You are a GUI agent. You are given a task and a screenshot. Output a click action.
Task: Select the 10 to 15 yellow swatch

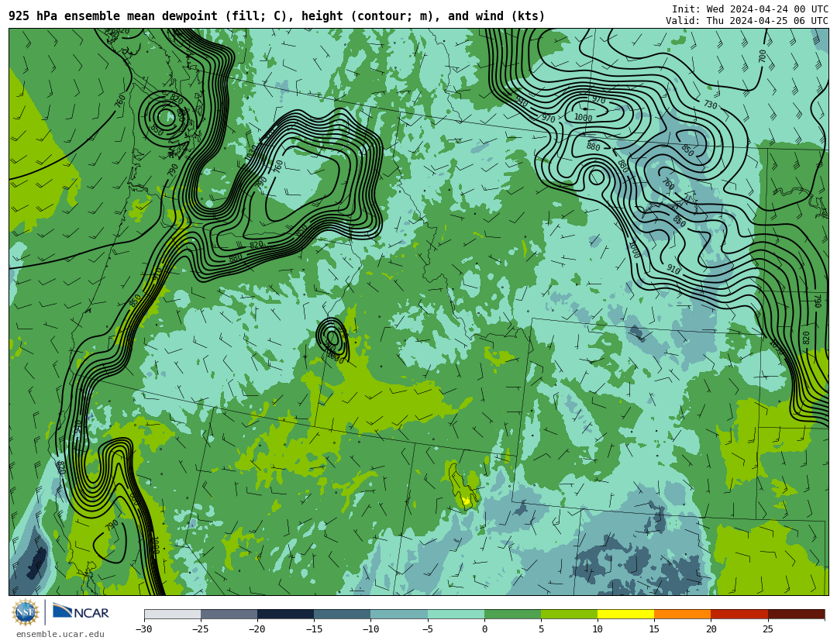[x=625, y=615]
